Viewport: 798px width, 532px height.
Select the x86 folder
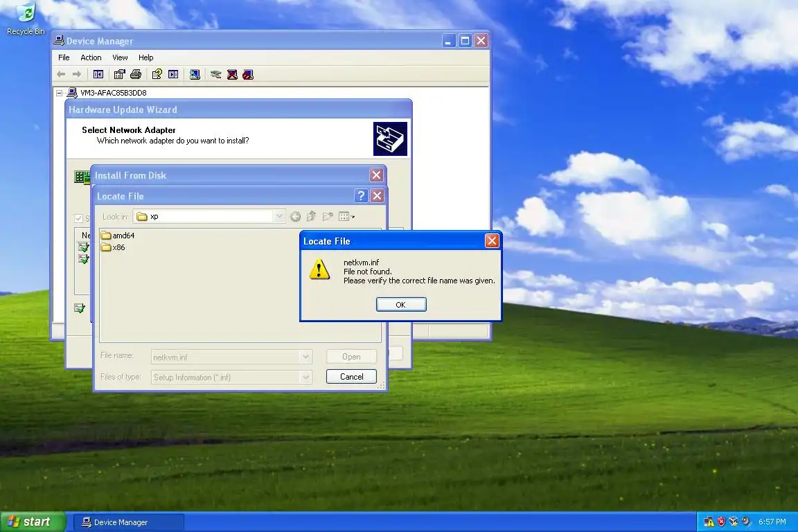pos(112,247)
